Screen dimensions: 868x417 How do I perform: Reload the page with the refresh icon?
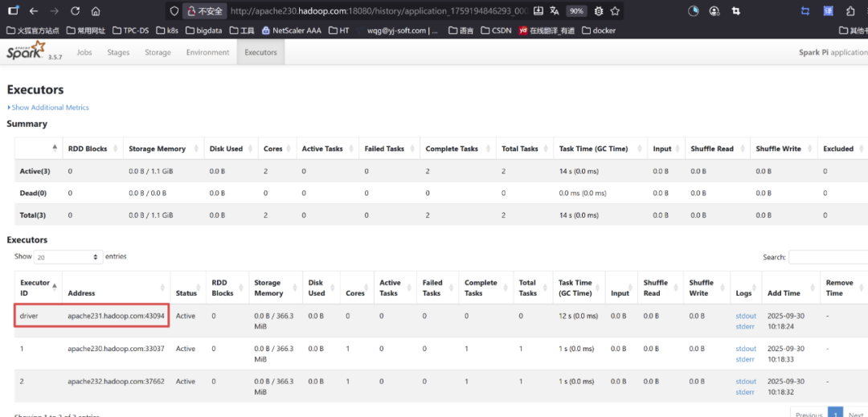coord(76,11)
